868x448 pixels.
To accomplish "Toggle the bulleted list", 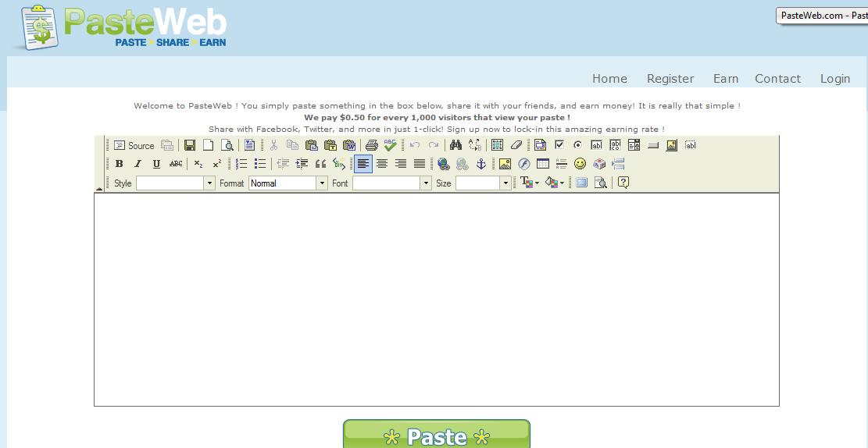I will click(x=260, y=164).
